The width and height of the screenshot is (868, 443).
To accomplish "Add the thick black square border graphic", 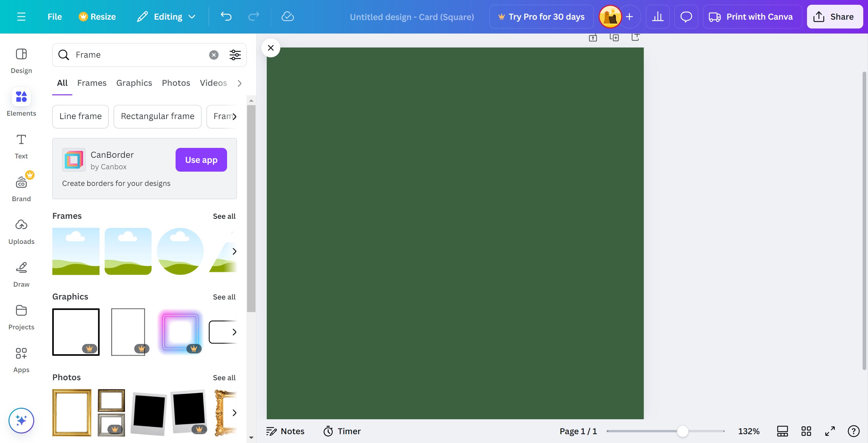I will tap(76, 332).
